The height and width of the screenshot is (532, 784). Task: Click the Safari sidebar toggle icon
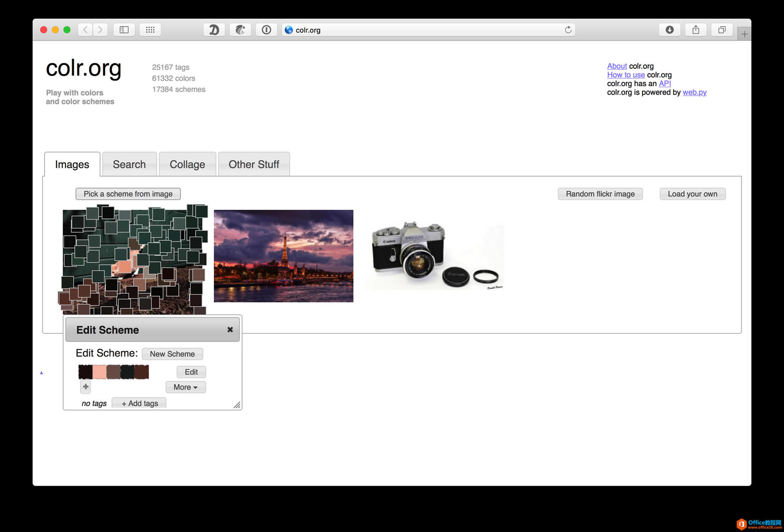point(124,30)
